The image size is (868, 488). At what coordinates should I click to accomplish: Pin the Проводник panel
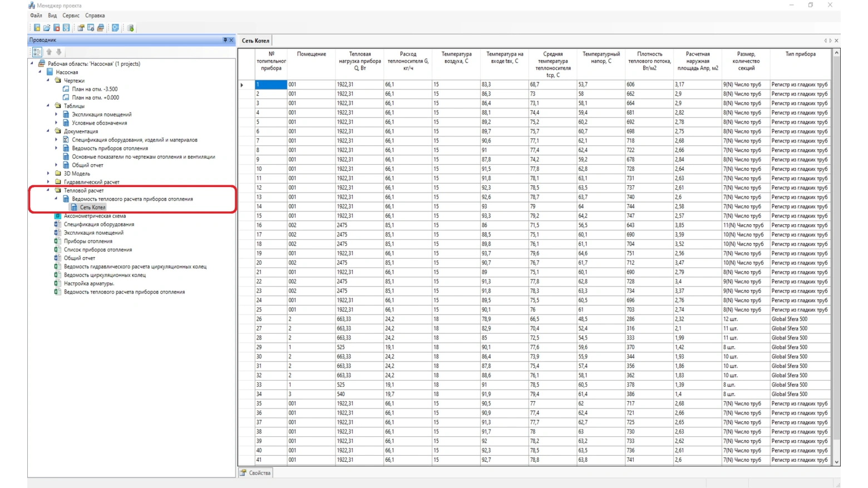tap(225, 40)
